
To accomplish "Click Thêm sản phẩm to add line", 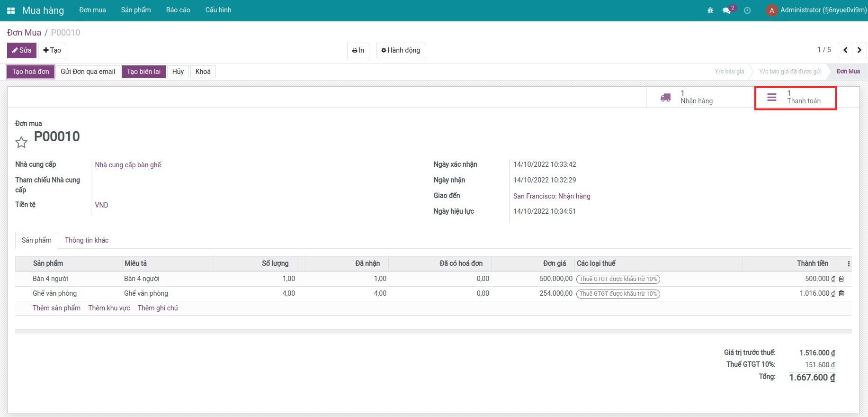I will point(56,308).
